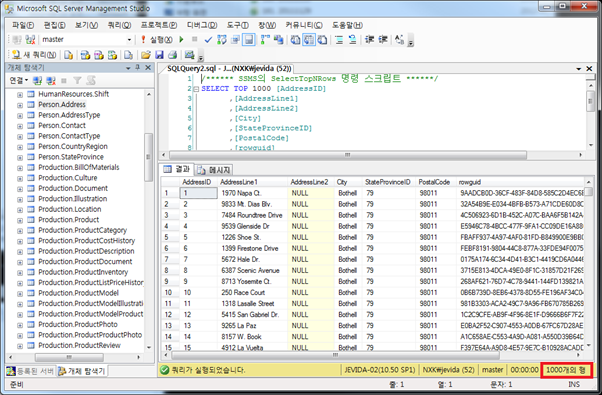Screen dimensions: 602x395
Task: Click the results to file icon
Action: pyautogui.click(x=322, y=40)
